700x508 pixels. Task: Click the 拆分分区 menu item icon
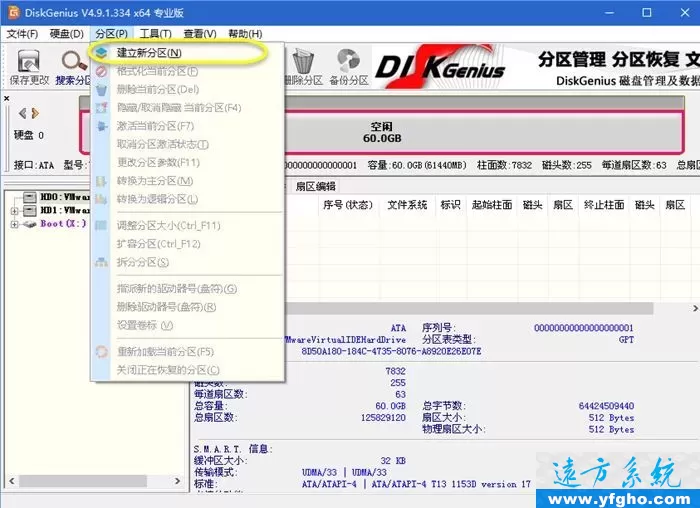[101, 262]
